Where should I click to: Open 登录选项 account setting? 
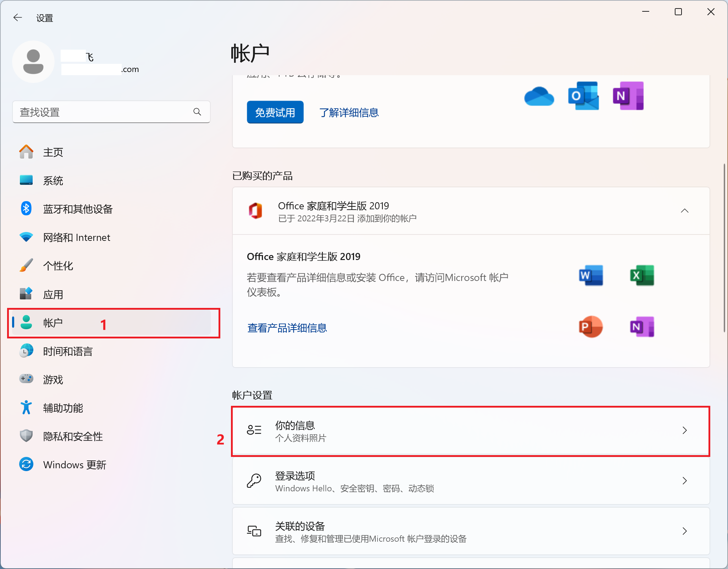coord(471,481)
